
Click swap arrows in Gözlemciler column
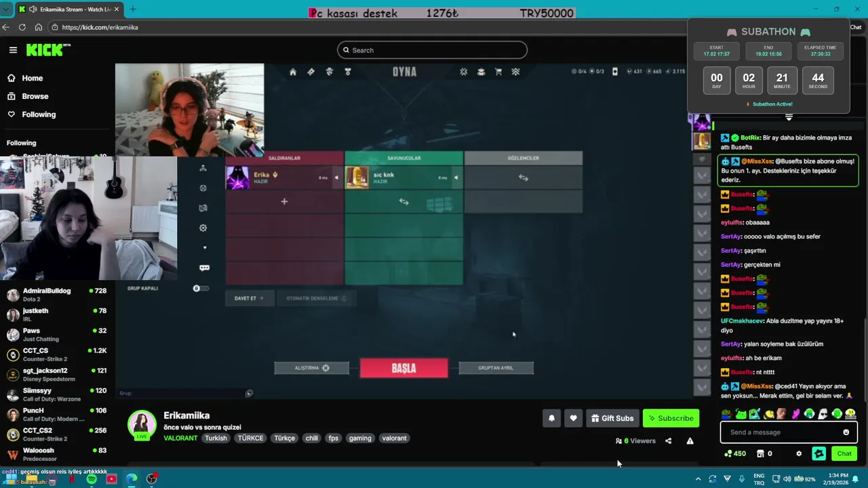point(523,178)
